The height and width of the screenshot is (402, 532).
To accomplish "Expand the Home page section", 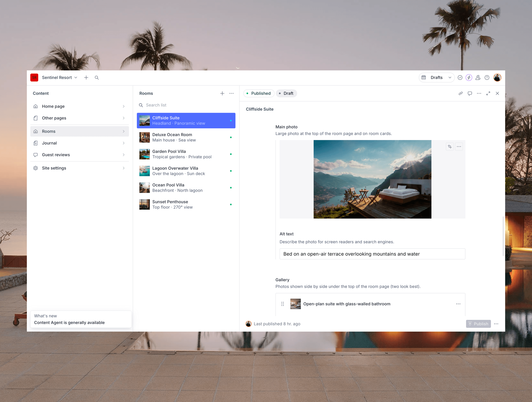I will (80, 106).
